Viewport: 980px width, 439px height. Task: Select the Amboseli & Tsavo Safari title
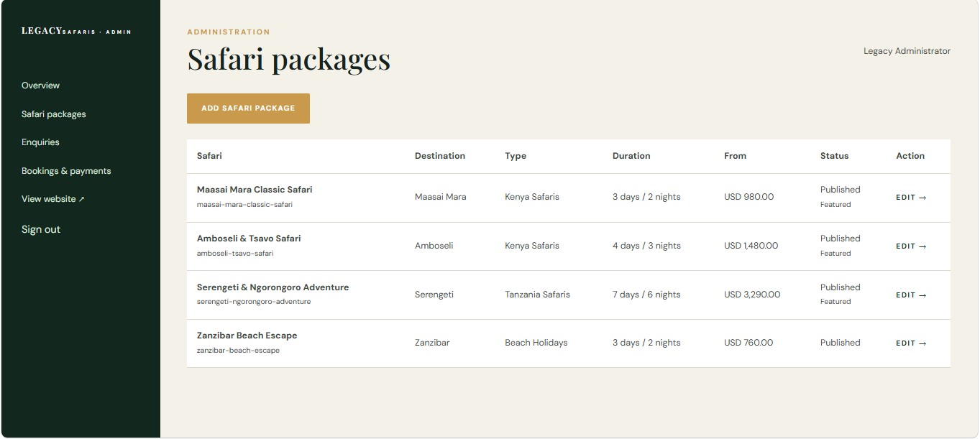tap(249, 239)
